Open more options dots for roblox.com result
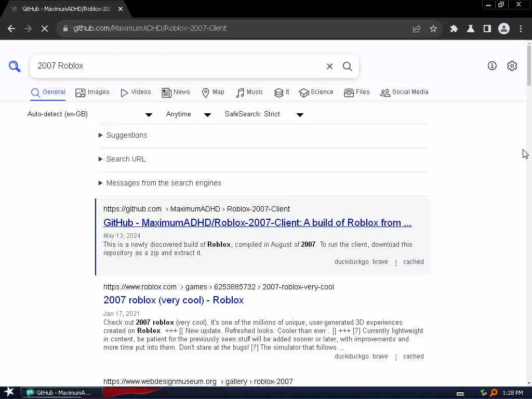Screen dimensions: 532x399 395,357
